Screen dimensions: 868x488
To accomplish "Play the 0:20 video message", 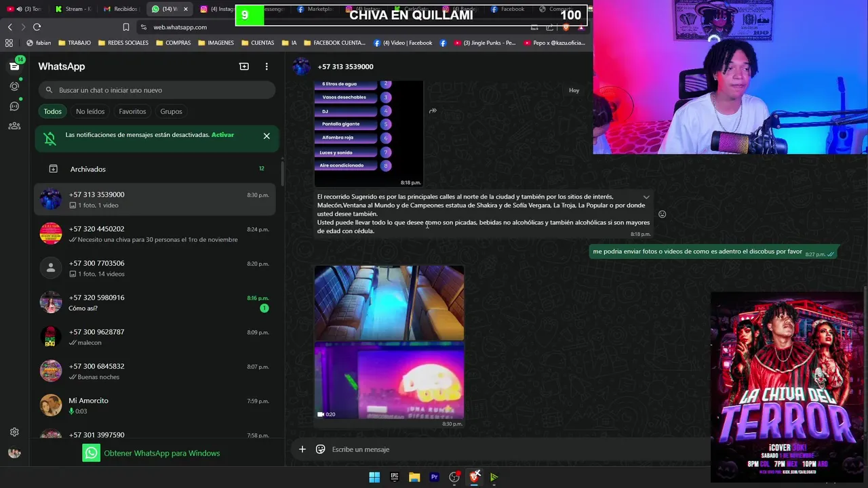I will tap(389, 380).
